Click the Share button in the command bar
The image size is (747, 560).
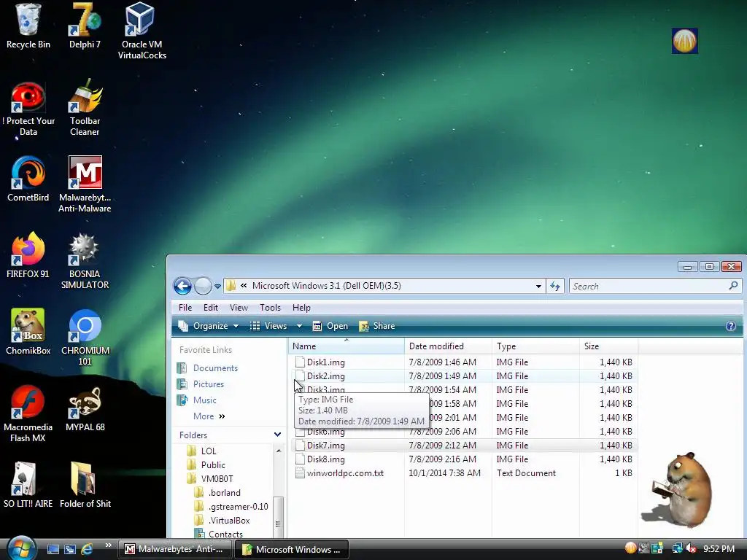click(377, 326)
